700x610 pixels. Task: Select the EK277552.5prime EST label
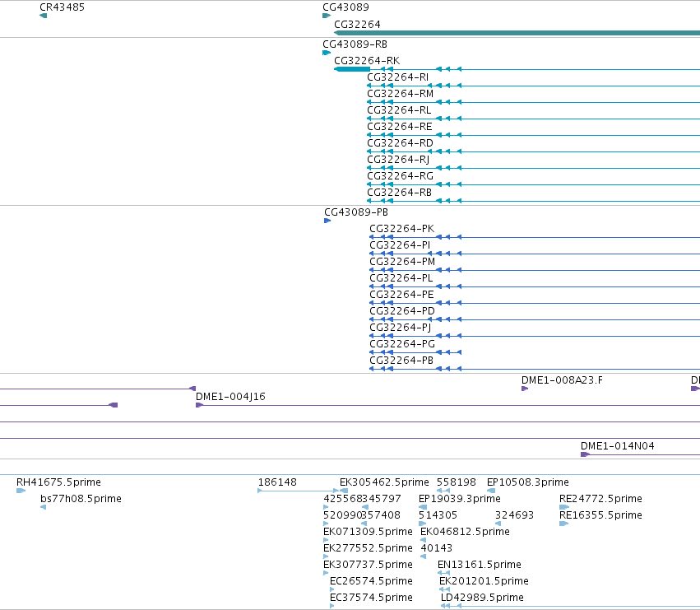[x=368, y=548]
